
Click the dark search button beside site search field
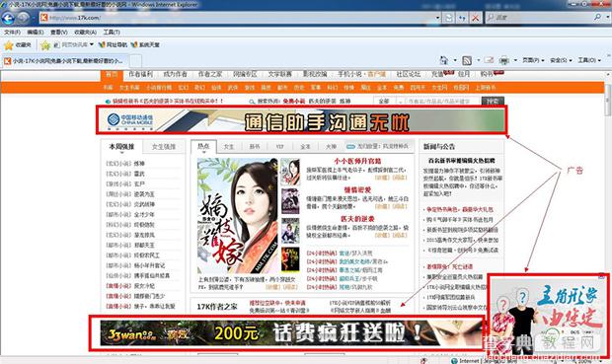point(493,102)
